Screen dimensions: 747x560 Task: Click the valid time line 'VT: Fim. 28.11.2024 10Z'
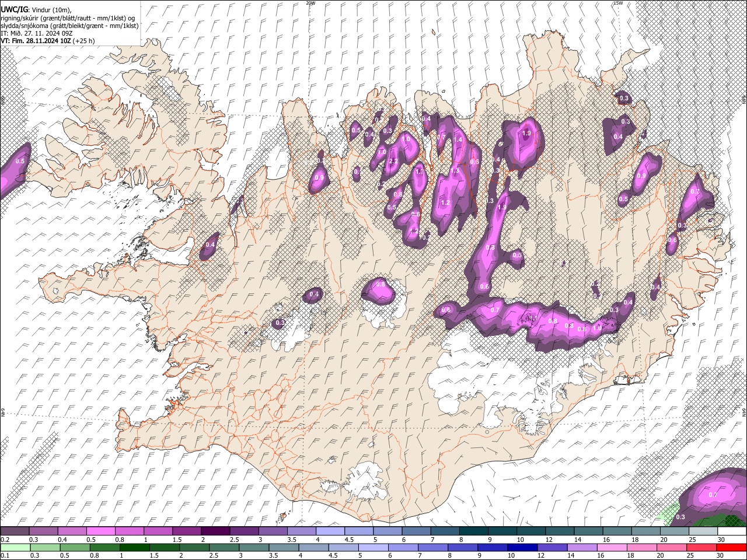click(36, 41)
